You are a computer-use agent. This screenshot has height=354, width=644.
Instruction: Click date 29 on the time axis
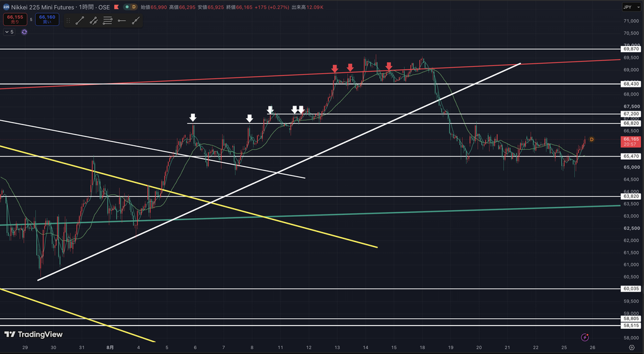click(x=25, y=348)
